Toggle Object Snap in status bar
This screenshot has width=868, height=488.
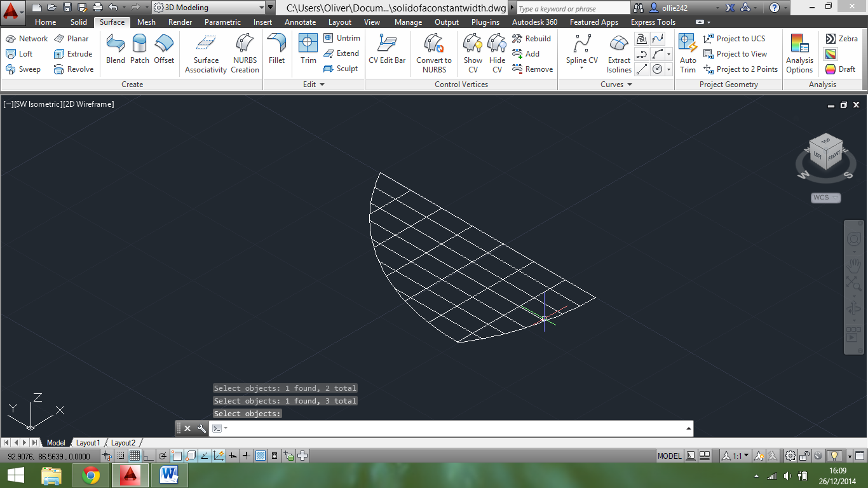pos(177,456)
